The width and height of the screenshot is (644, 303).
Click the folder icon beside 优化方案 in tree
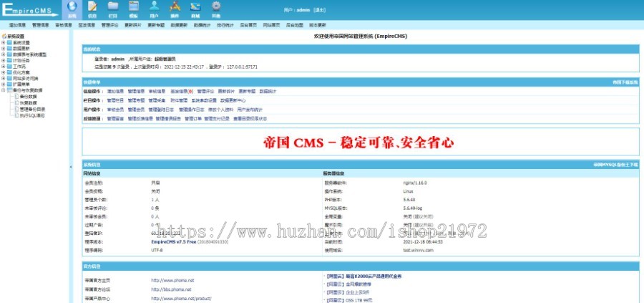coord(9,72)
